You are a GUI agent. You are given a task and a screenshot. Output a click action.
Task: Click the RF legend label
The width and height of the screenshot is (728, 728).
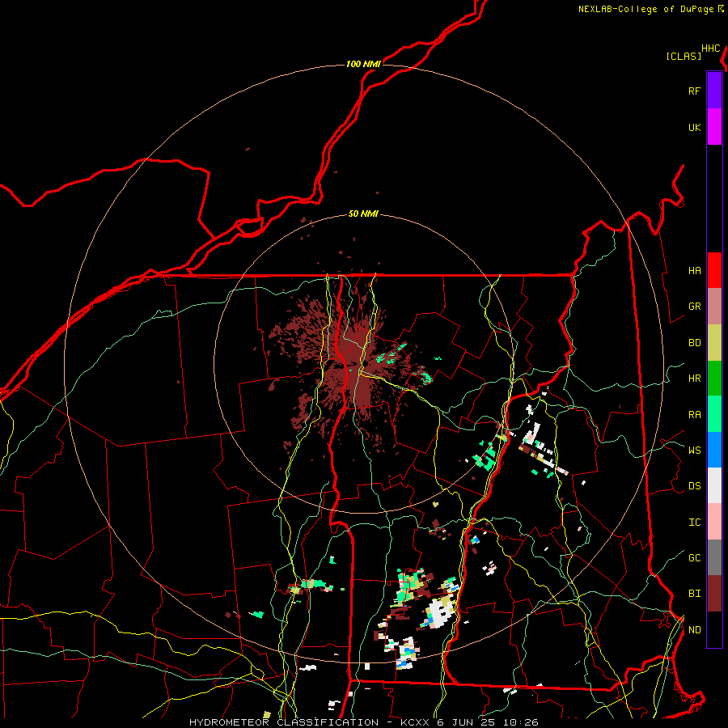pyautogui.click(x=694, y=91)
